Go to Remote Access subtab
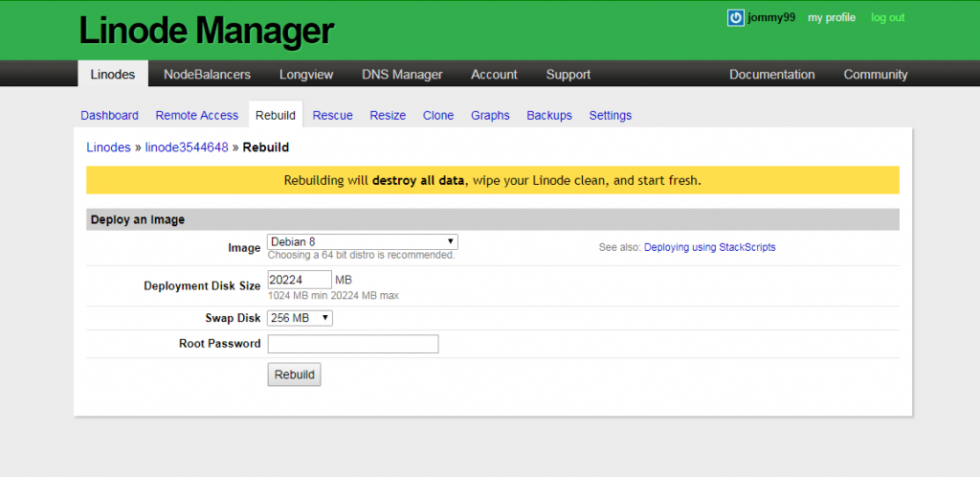The height and width of the screenshot is (477, 980). coord(197,116)
